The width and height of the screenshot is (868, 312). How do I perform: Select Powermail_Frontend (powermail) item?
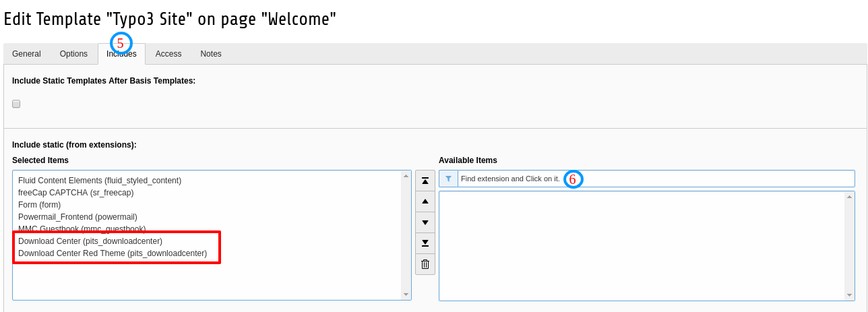coord(77,217)
